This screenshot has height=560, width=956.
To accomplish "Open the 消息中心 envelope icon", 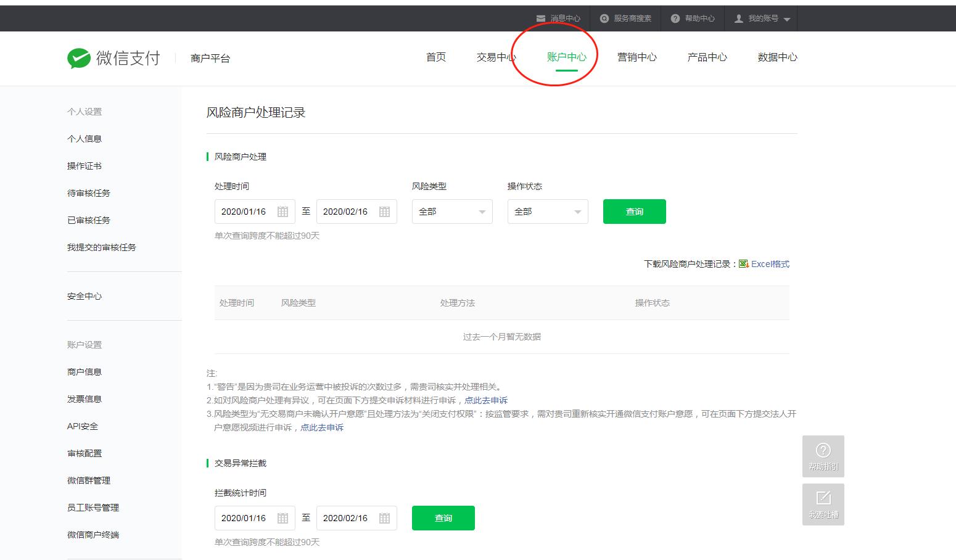I will (x=540, y=18).
